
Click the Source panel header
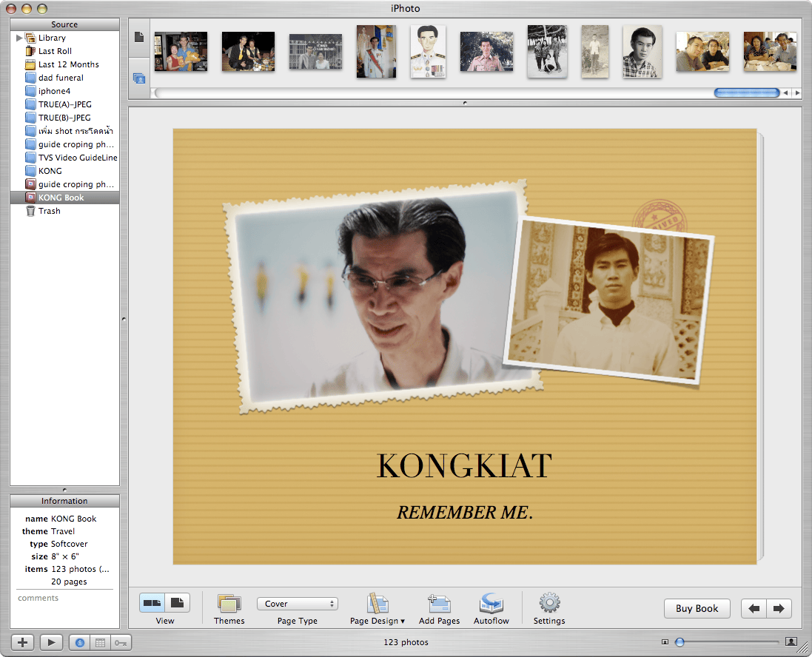click(x=64, y=24)
